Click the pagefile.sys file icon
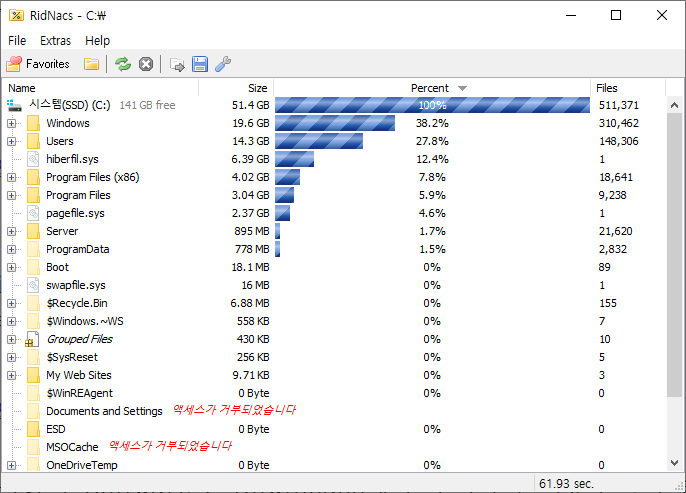686x493 pixels. pyautogui.click(x=33, y=213)
